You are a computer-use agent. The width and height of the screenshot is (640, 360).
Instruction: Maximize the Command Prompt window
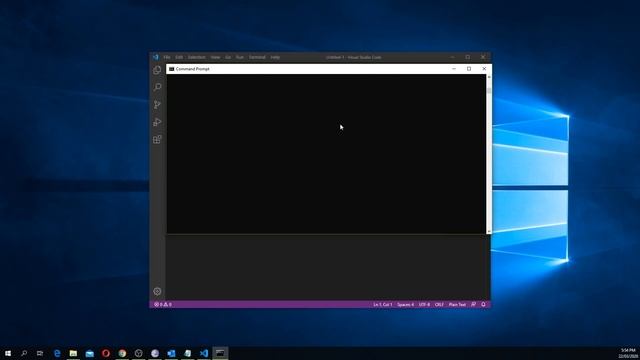[469, 69]
